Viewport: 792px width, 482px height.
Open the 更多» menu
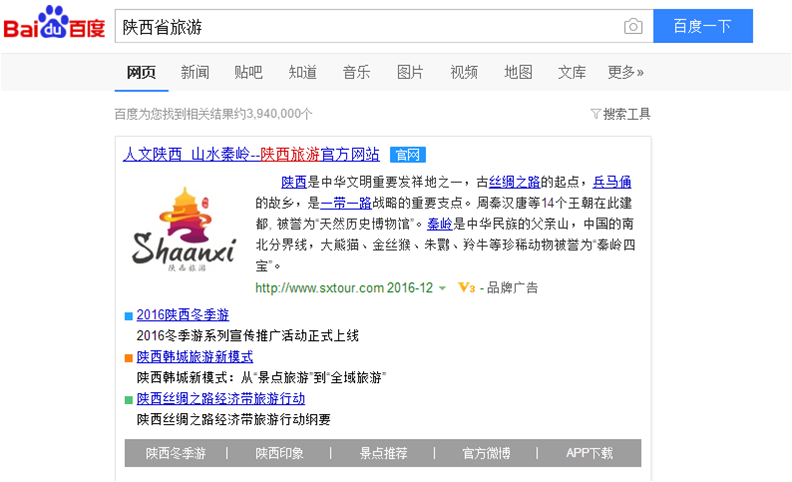point(625,72)
